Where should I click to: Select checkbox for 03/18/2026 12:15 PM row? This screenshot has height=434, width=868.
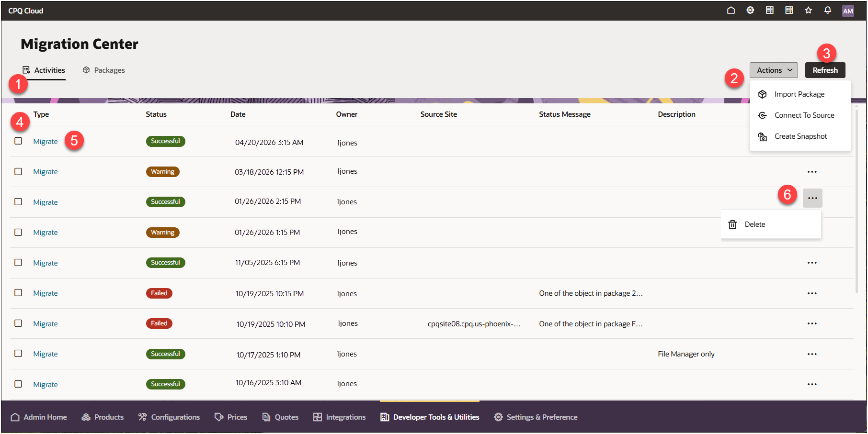click(18, 171)
